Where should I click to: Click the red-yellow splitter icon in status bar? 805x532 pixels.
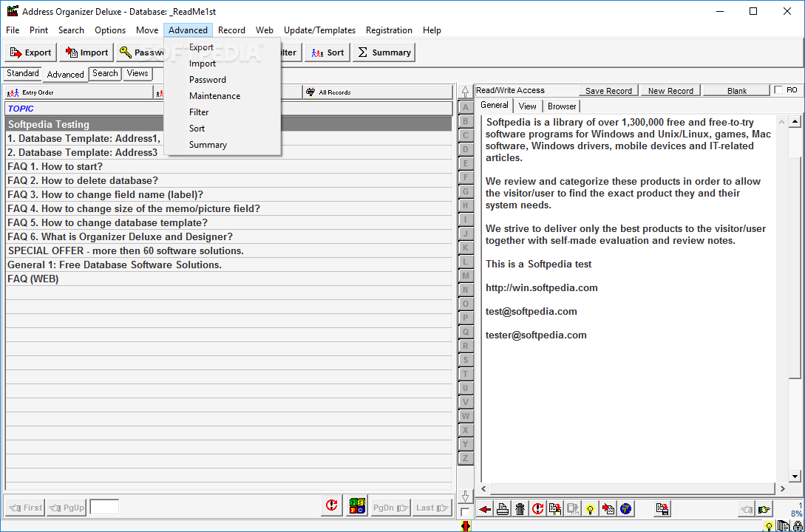[x=465, y=526]
